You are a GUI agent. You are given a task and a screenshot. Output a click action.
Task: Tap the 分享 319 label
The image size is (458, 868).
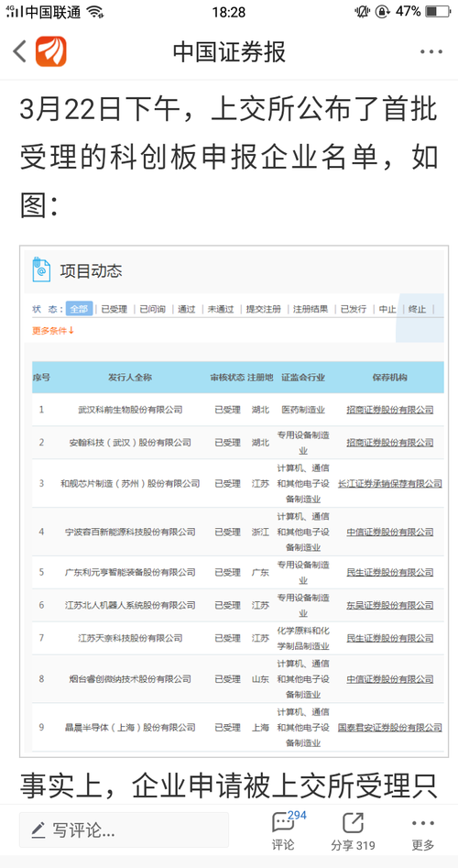coord(353,845)
